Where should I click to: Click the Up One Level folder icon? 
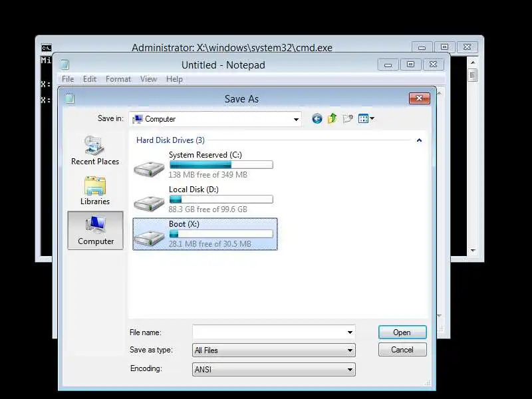(332, 118)
